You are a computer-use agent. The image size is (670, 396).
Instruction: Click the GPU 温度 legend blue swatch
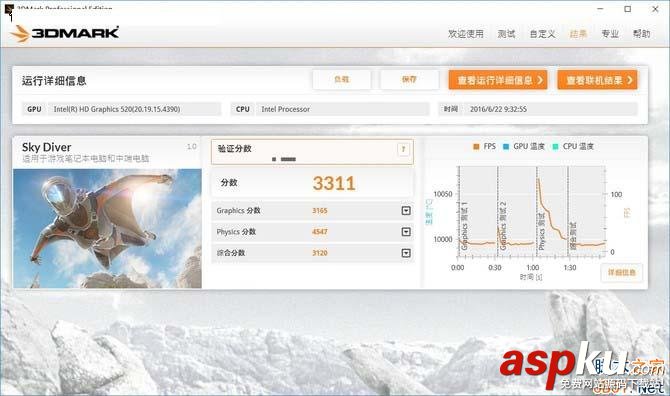coord(506,147)
